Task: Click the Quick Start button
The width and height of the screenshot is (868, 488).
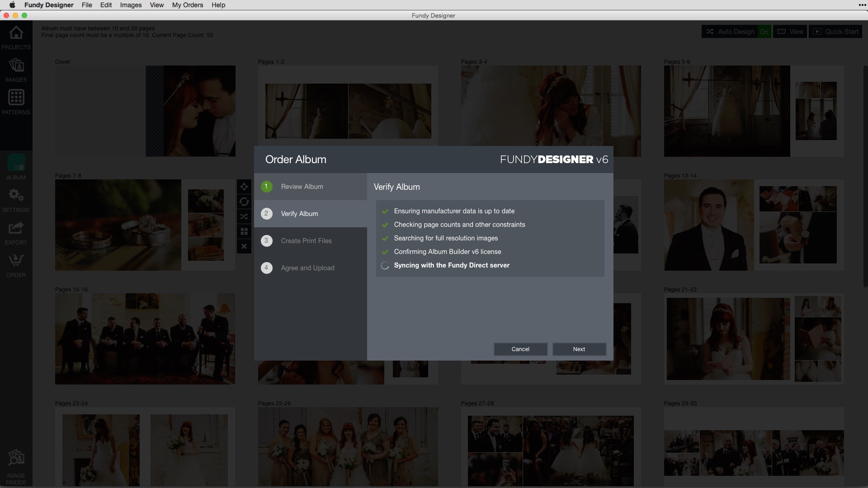Action: click(x=835, y=32)
